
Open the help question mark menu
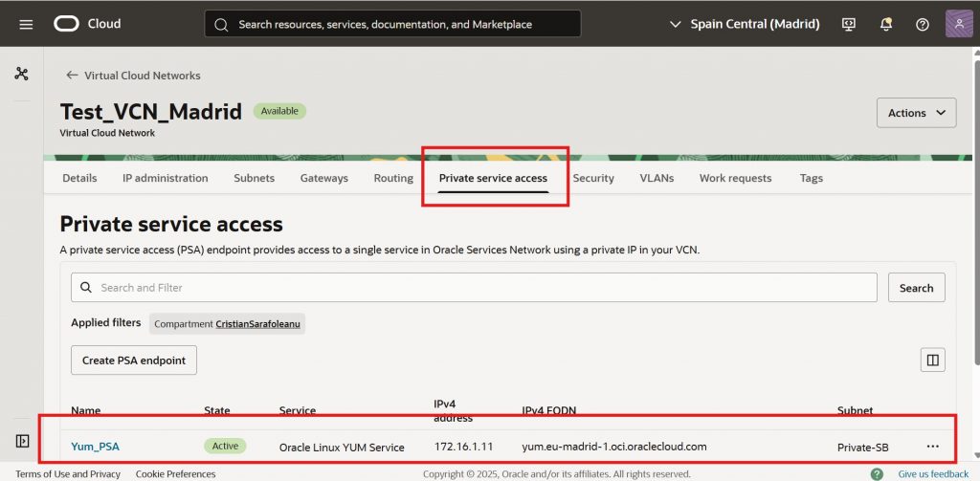coord(923,24)
